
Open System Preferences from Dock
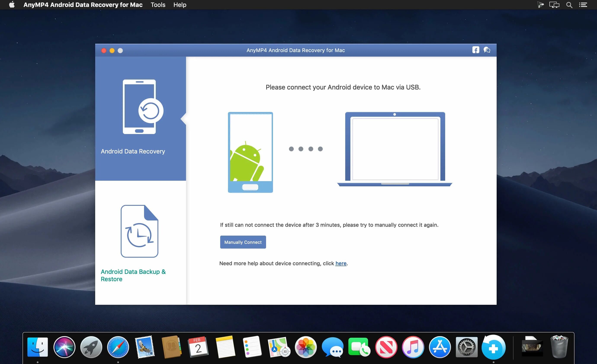click(466, 347)
